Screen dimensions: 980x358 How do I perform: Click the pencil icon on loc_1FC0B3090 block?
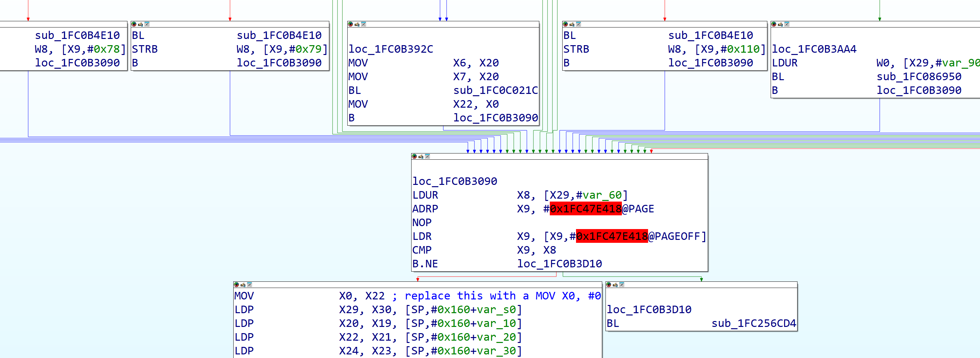point(421,156)
